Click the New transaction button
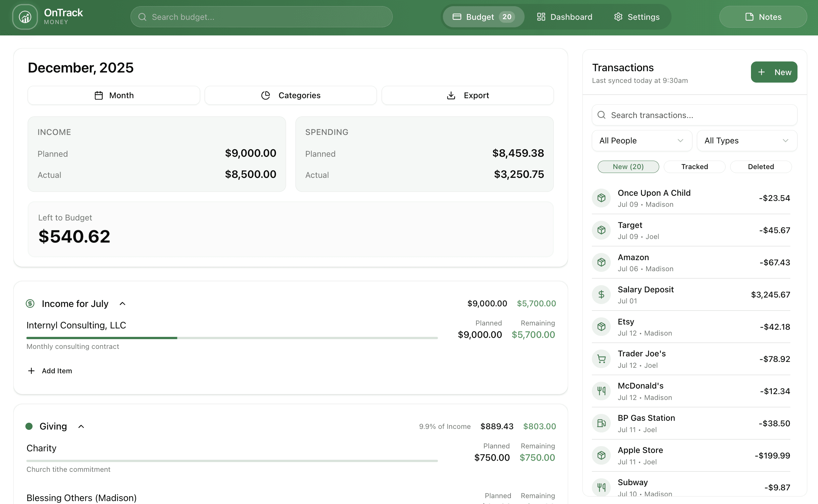The image size is (818, 504). coord(774,72)
